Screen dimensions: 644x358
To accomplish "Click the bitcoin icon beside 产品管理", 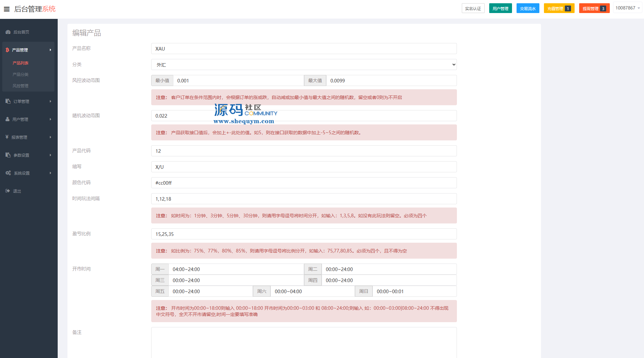I will 7,50.
